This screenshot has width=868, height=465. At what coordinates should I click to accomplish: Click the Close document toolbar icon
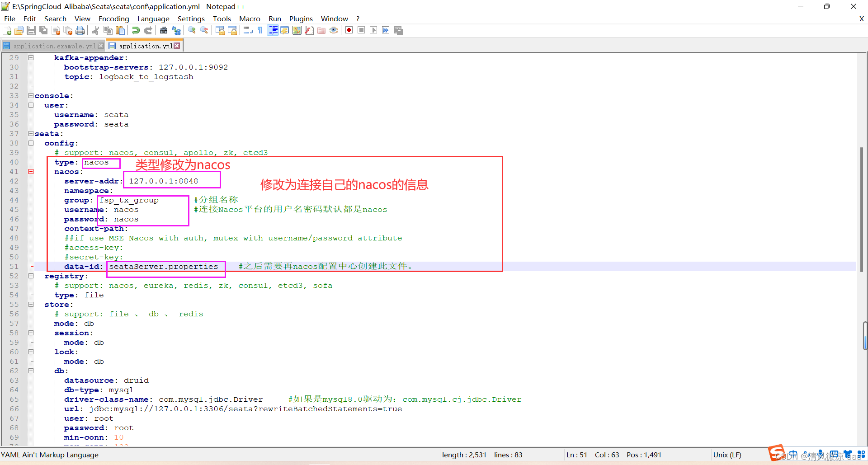(x=56, y=30)
